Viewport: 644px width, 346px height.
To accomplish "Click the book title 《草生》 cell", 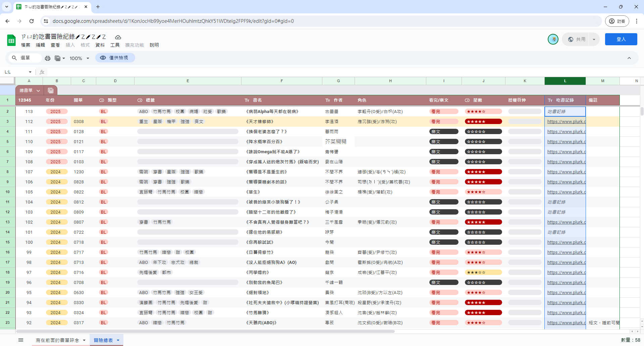I will tap(282, 192).
